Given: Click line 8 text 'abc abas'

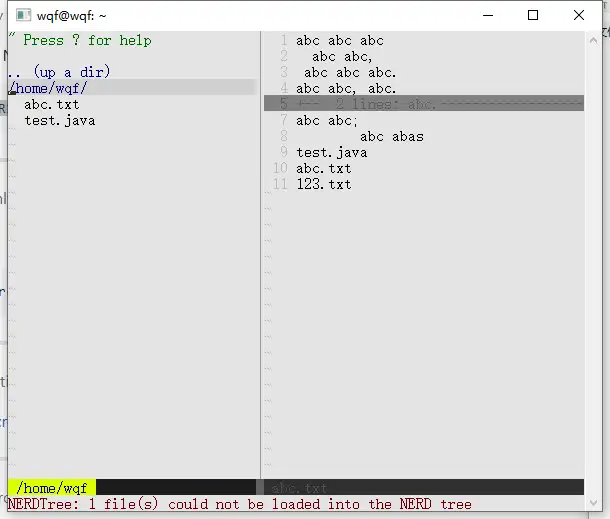Looking at the screenshot, I should [391, 136].
